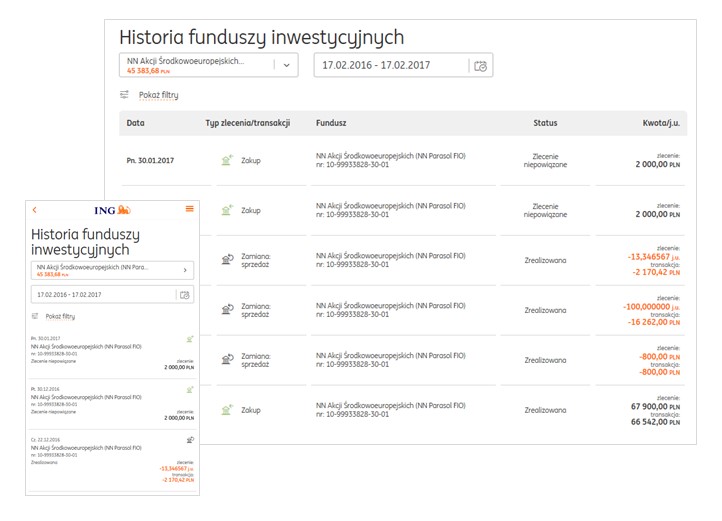The width and height of the screenshot is (722, 521).
Task: Open the mobile fund selector chevron
Action: coord(184,270)
